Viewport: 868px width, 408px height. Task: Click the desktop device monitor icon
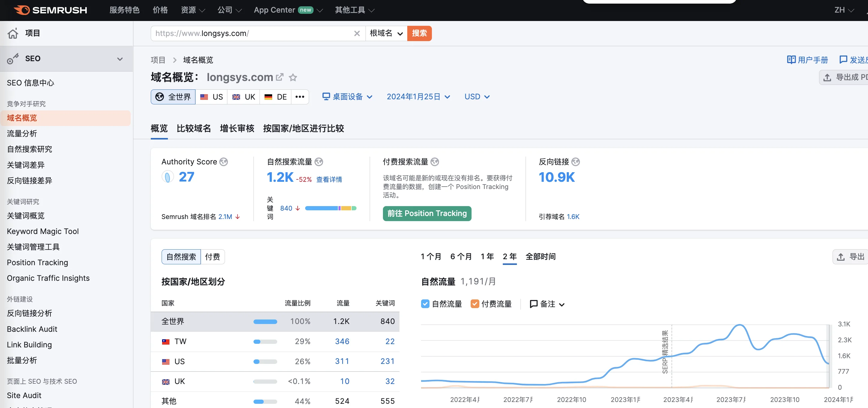pos(326,97)
